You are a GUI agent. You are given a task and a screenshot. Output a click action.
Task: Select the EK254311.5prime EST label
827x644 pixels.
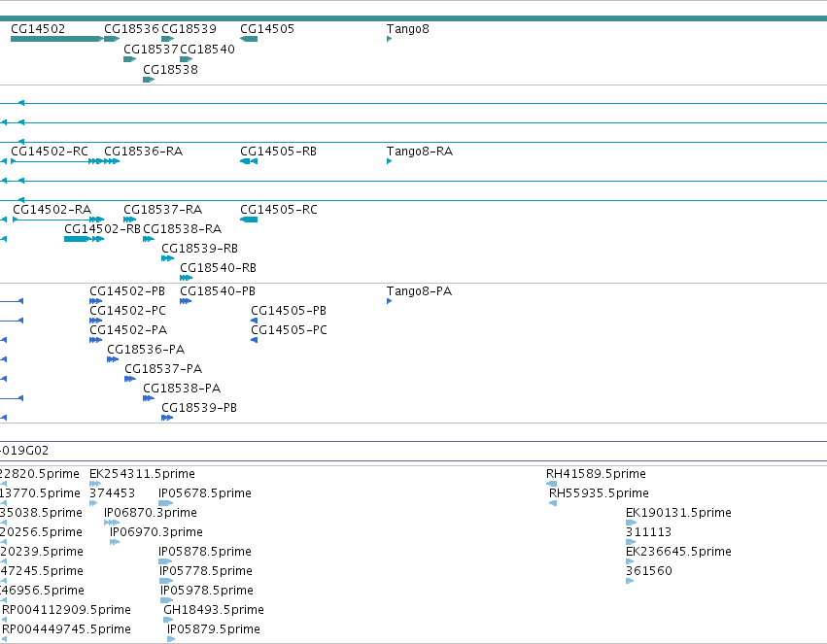[143, 474]
